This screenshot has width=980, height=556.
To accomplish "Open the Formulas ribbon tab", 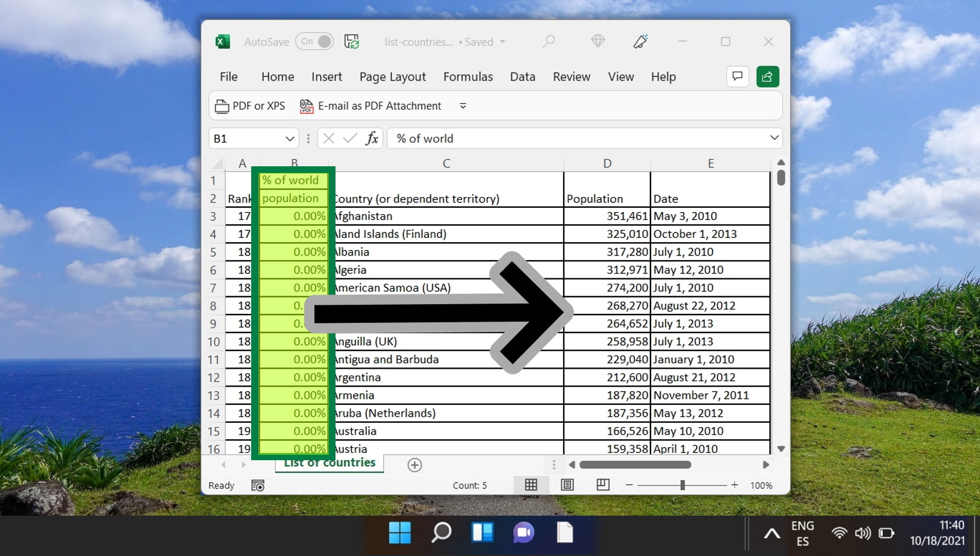I will [467, 77].
